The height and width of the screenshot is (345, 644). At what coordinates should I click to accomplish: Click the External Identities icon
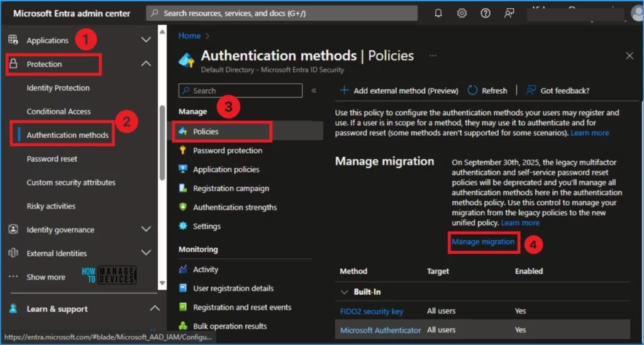click(x=13, y=253)
